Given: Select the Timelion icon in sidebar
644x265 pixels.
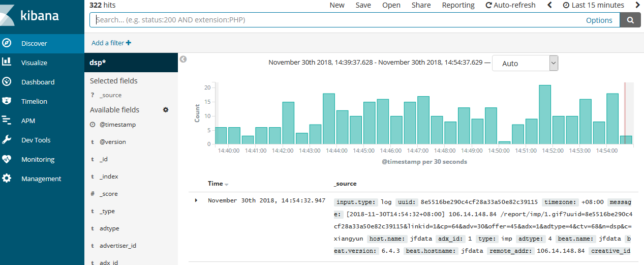Looking at the screenshot, I should (x=7, y=101).
